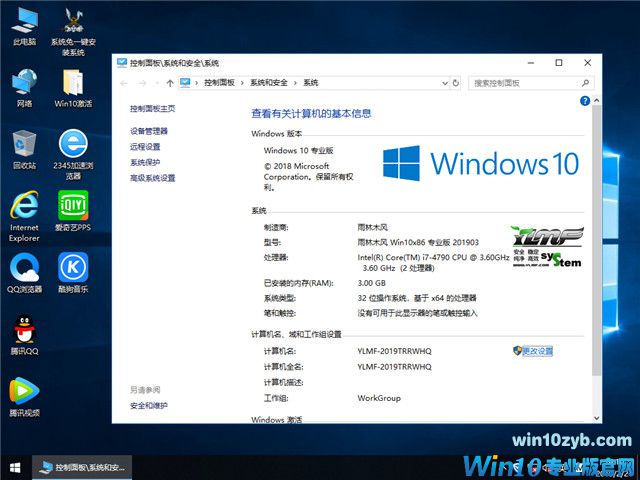Image resolution: width=640 pixels, height=480 pixels.
Task: Click 更改设置 link
Action: pyautogui.click(x=537, y=351)
